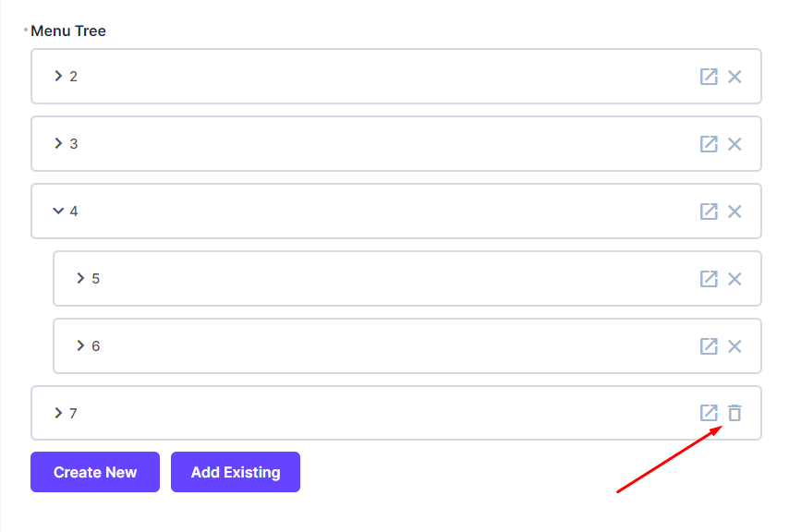The image size is (789, 532).
Task: Click the external link icon on item 3
Action: [709, 144]
